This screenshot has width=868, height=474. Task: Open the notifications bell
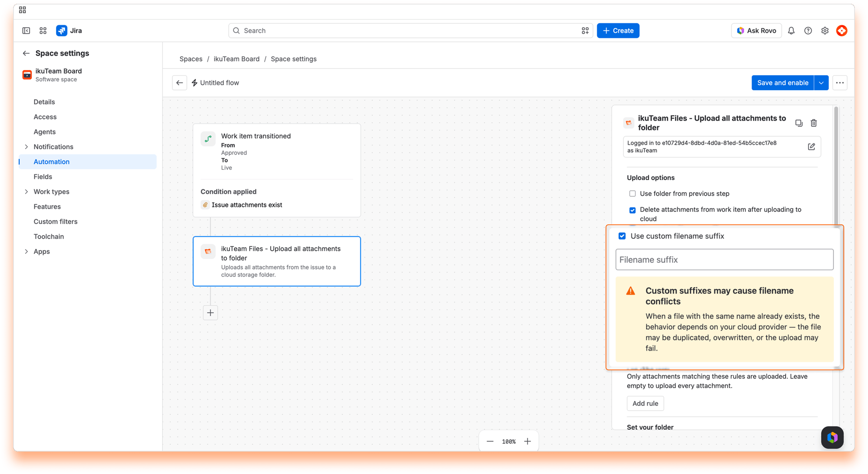coord(791,30)
